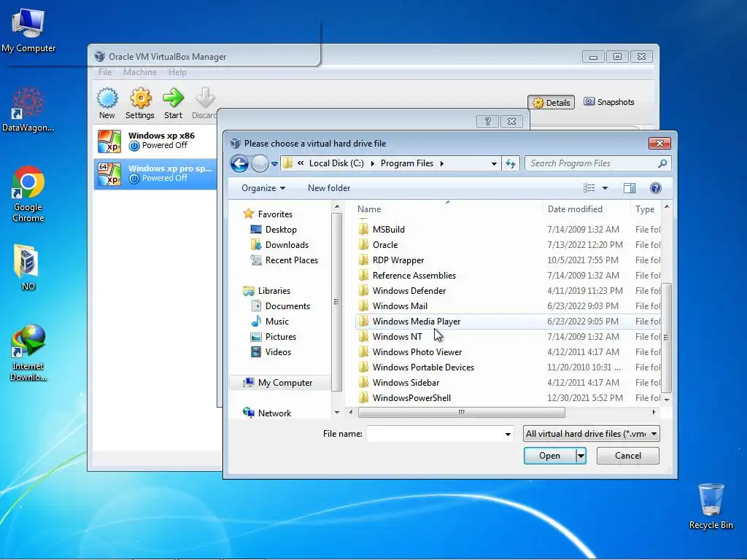Click the File name input field
The image size is (747, 560).
point(435,434)
